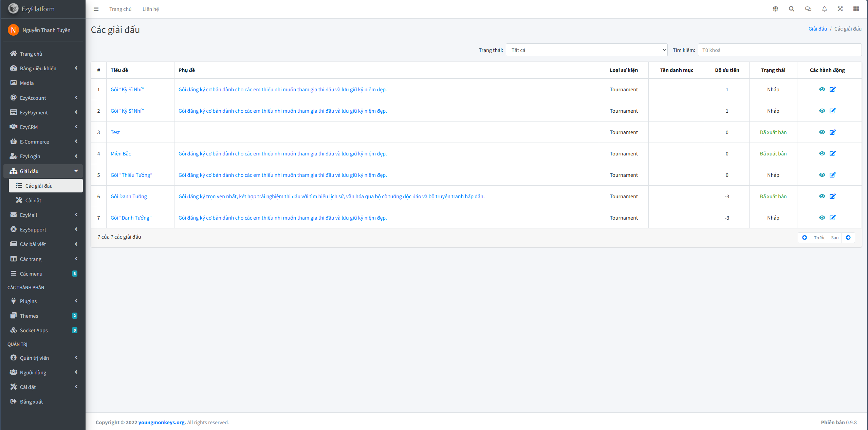View row 7 Gói "Danh Tướng" via eye icon
This screenshot has height=430, width=868.
822,218
